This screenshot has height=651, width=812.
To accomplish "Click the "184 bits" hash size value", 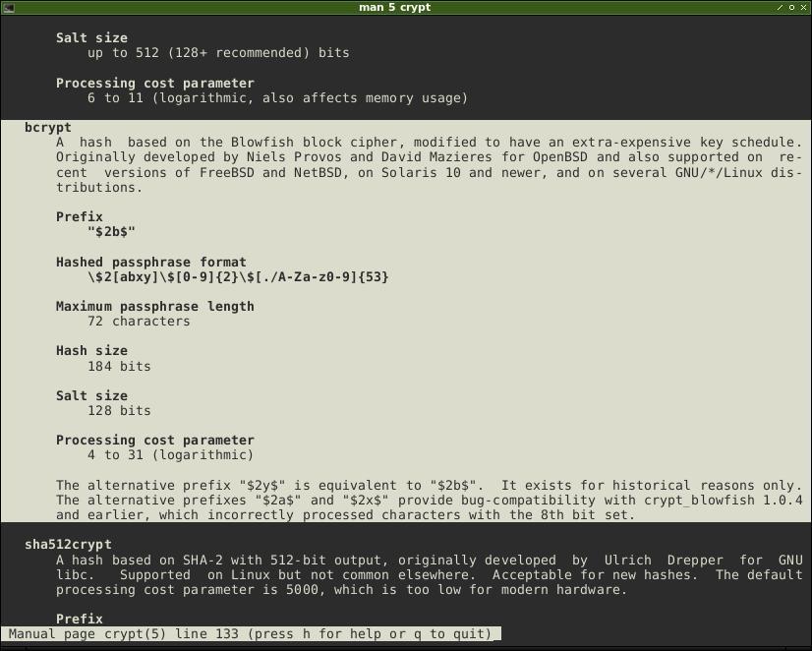I will [119, 366].
